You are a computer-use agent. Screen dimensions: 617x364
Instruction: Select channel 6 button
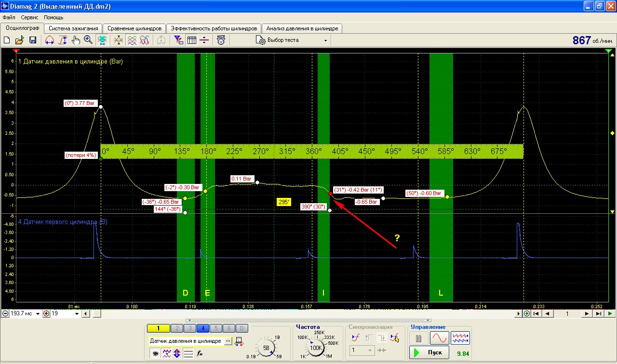point(229,328)
